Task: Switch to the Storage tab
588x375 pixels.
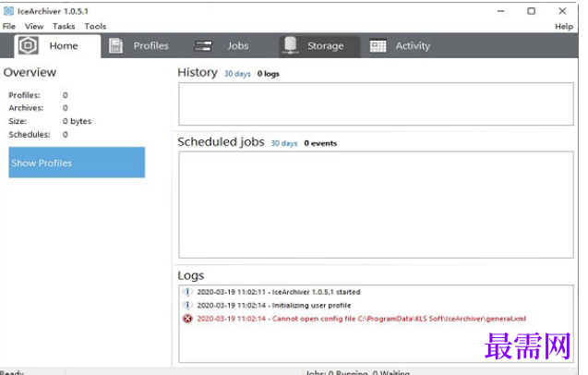Action: (x=319, y=46)
